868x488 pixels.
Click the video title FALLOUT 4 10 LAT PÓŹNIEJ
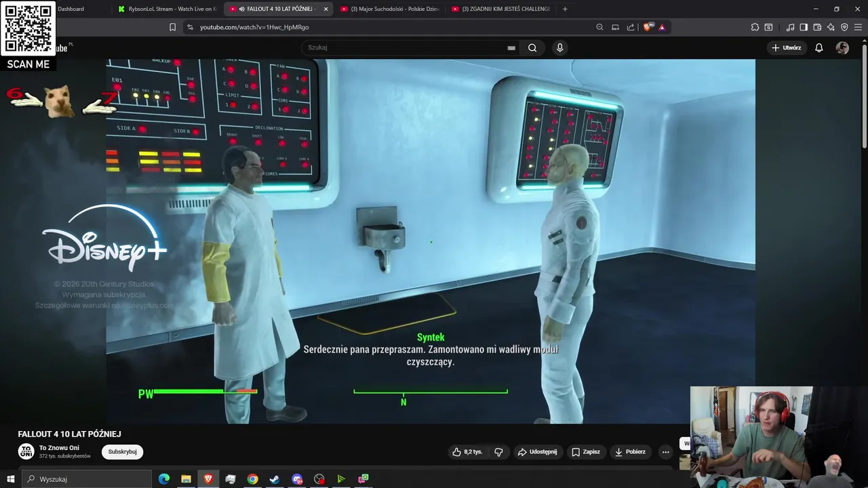click(x=69, y=434)
